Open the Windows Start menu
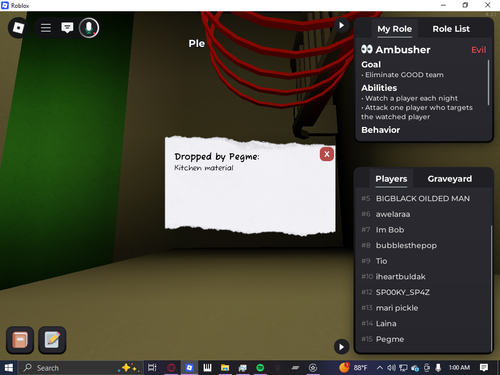This screenshot has width=500, height=375. (x=9, y=368)
